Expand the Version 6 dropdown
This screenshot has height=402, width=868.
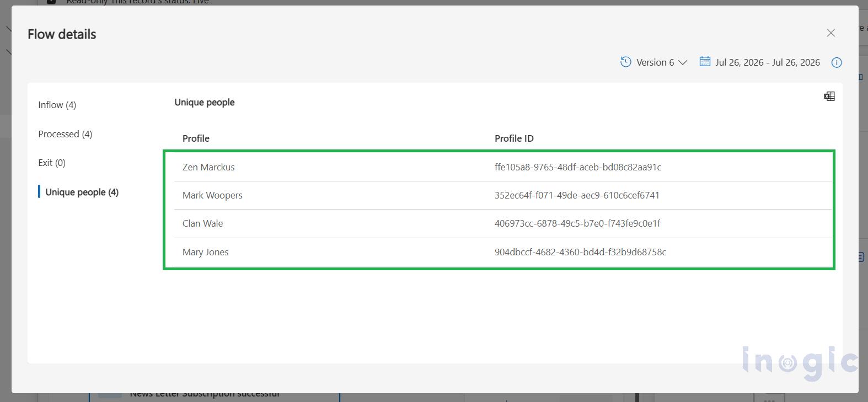point(662,62)
